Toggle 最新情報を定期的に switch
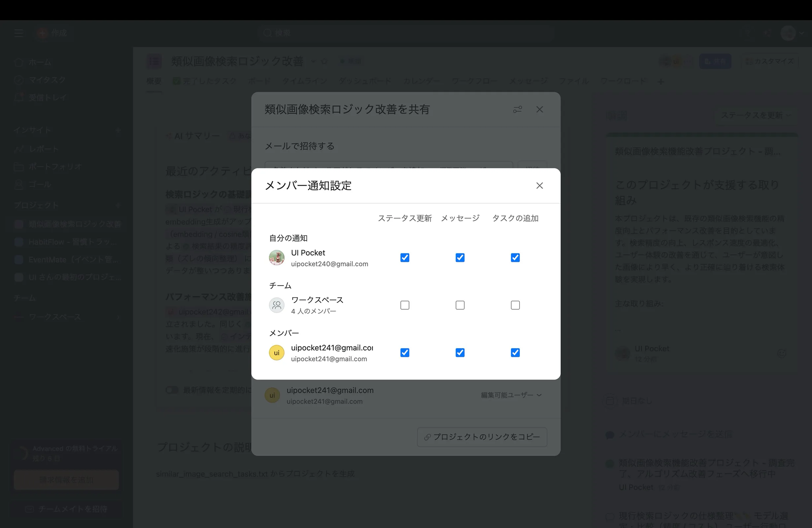 pyautogui.click(x=172, y=390)
